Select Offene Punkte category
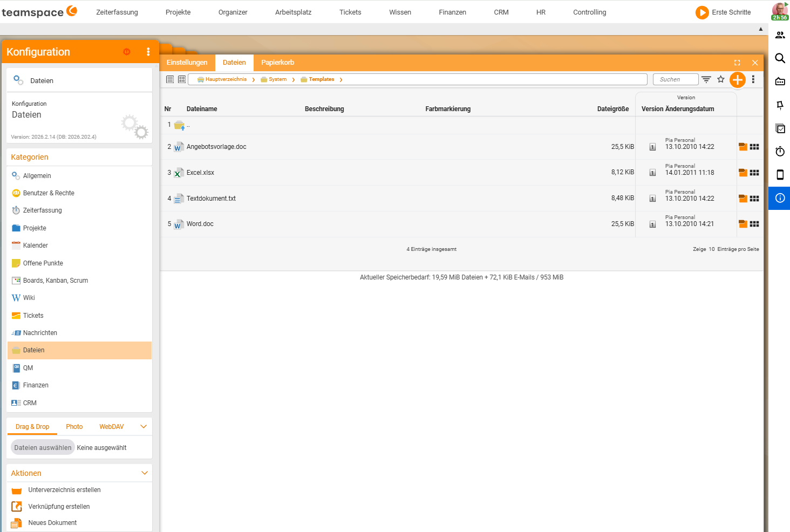790x532 pixels. point(79,263)
